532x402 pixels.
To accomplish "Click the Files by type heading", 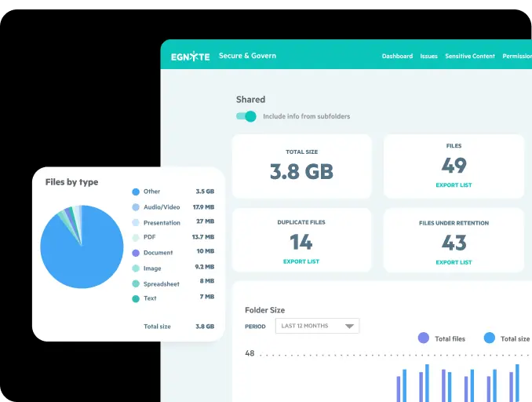I will pyautogui.click(x=71, y=182).
